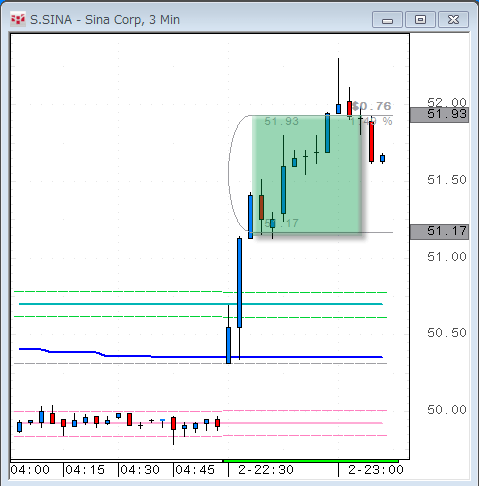Click the 50.00 price axis label
Screen dimensions: 479x486
pyautogui.click(x=447, y=410)
